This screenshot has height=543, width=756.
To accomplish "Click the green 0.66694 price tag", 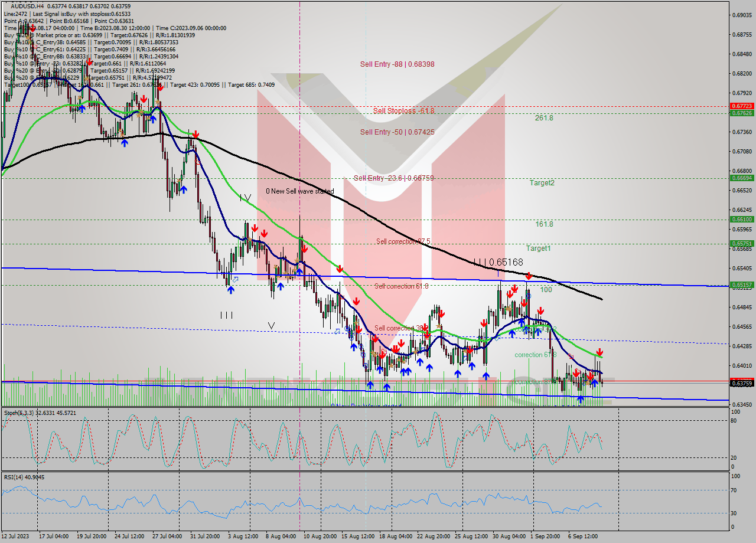I will 742,178.
